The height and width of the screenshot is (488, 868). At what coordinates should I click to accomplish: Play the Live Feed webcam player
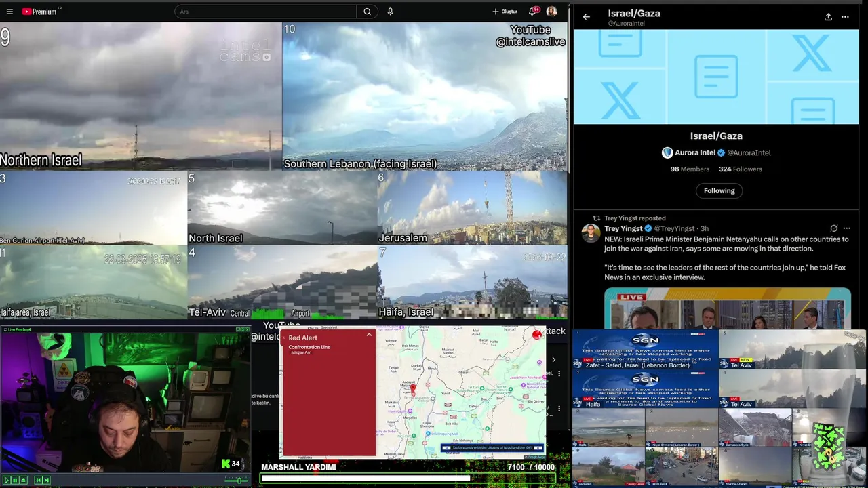[7, 480]
